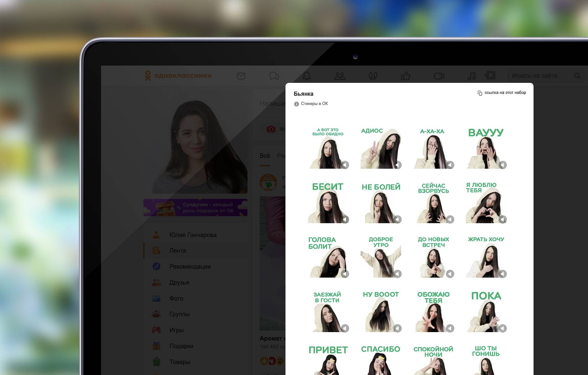Select the 'А ВОТ ЭТО БЫЛО ОБИДНО' sticker
This screenshot has width=588, height=375.
(328, 148)
